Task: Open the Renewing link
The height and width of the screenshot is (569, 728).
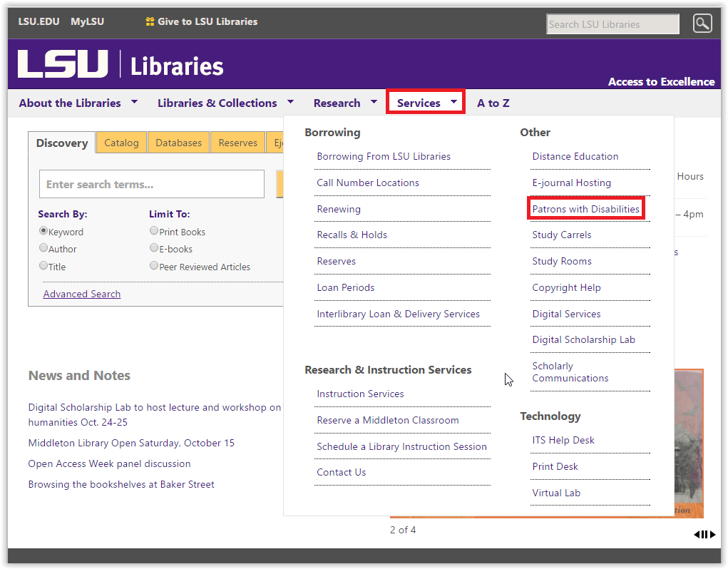Action: click(x=339, y=210)
